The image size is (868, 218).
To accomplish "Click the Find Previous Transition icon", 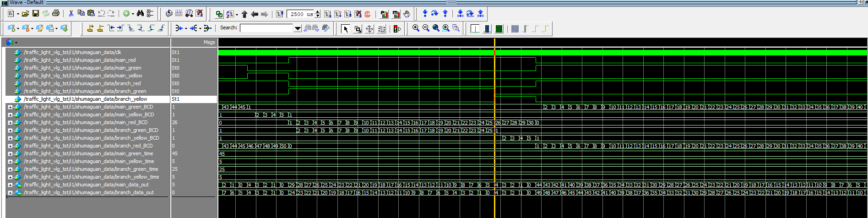I will [111, 28].
